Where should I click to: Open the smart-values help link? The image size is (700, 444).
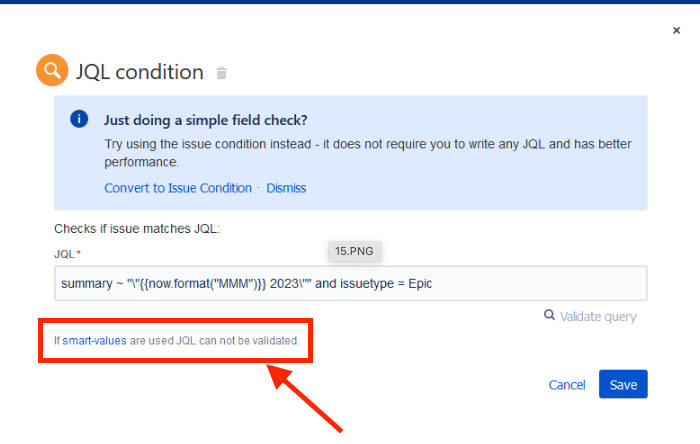tap(94, 340)
